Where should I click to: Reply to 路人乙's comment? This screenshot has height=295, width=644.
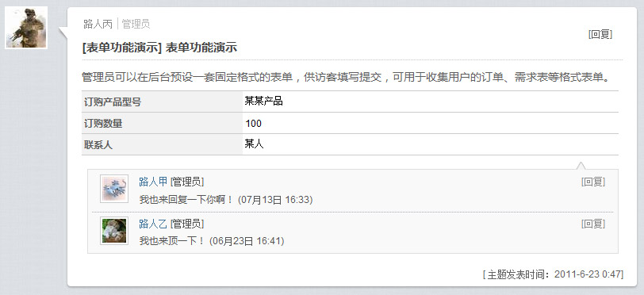click(x=593, y=224)
